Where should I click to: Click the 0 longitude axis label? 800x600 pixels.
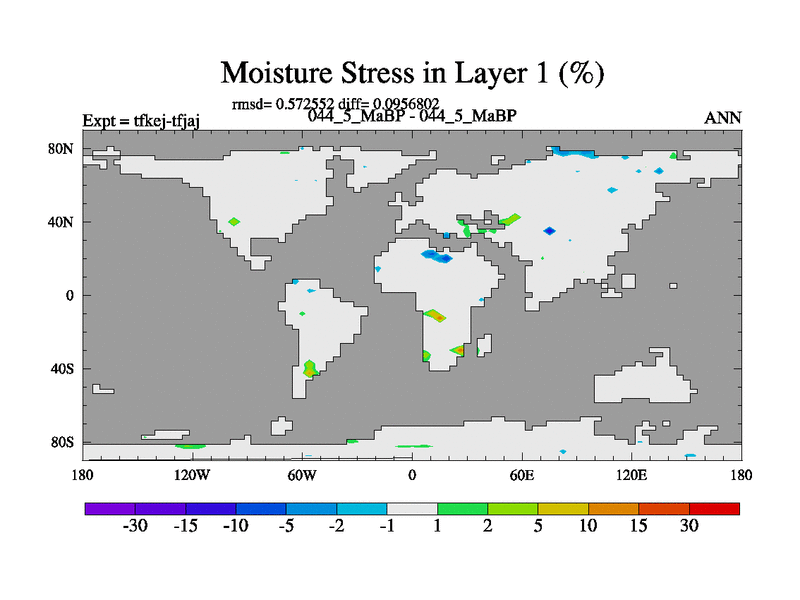tap(412, 476)
